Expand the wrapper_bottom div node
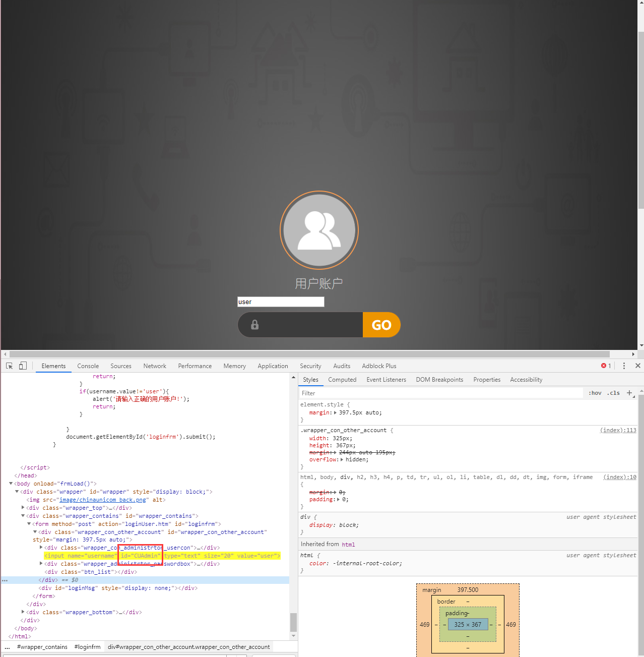The image size is (644, 657). point(23,612)
